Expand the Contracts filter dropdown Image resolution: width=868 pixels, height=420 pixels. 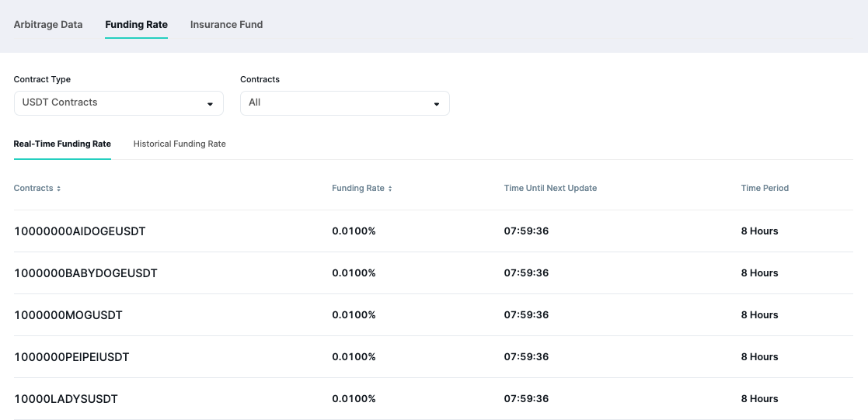click(436, 104)
